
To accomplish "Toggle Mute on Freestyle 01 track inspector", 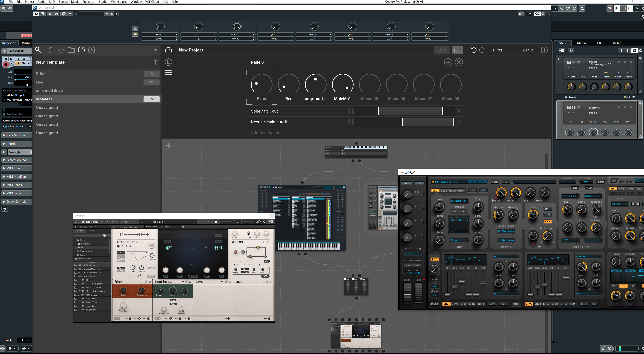I will coord(6,59).
